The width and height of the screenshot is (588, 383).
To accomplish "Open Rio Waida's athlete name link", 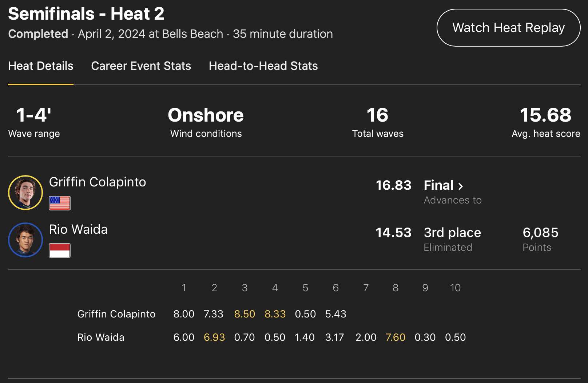I will [78, 229].
